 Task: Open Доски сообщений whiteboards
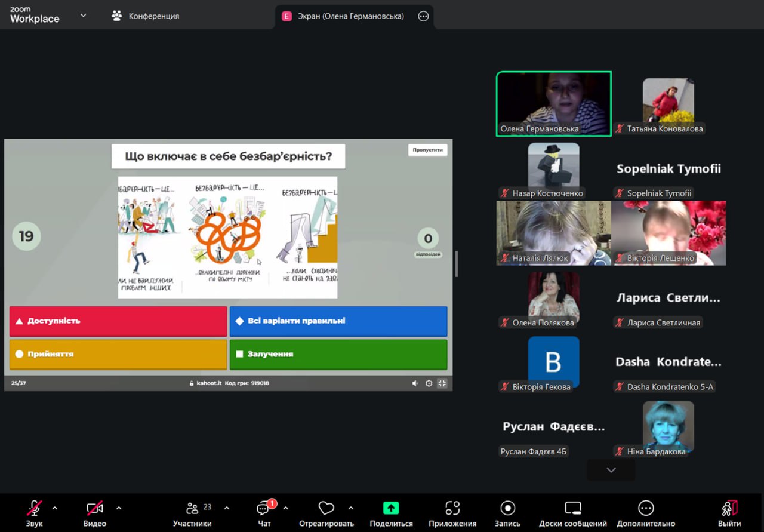click(572, 508)
